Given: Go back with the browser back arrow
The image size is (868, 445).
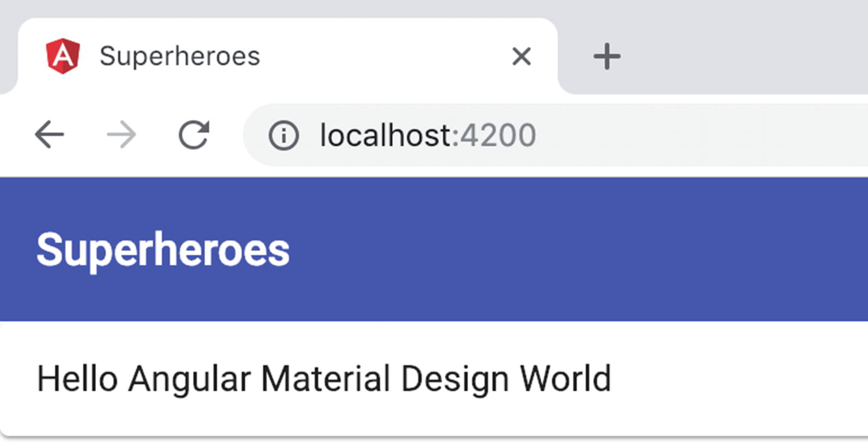Looking at the screenshot, I should [x=50, y=134].
